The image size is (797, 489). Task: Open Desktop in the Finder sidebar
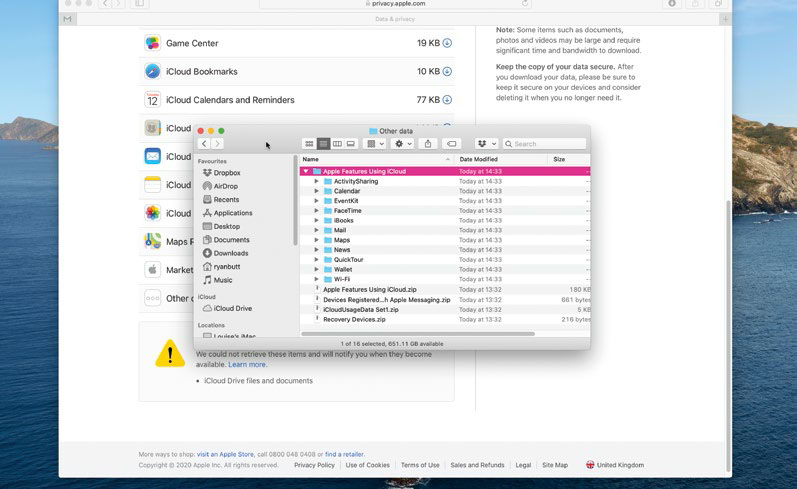[227, 227]
